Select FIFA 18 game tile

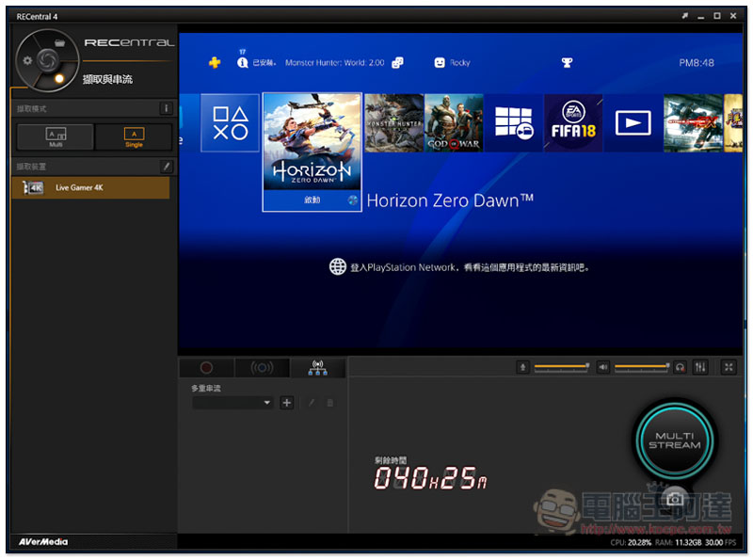[x=573, y=123]
